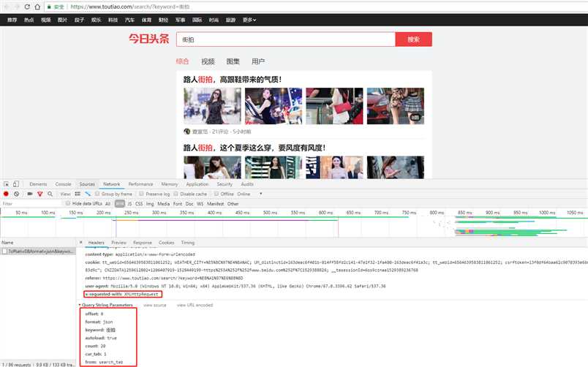Toggle the red filter funnel icon
This screenshot has height=367, width=588.
click(39, 194)
